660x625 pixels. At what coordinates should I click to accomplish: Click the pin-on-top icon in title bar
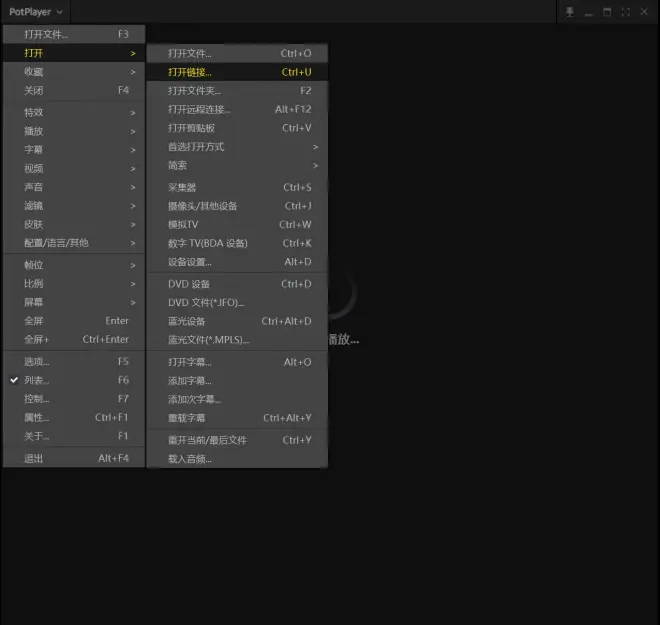570,12
